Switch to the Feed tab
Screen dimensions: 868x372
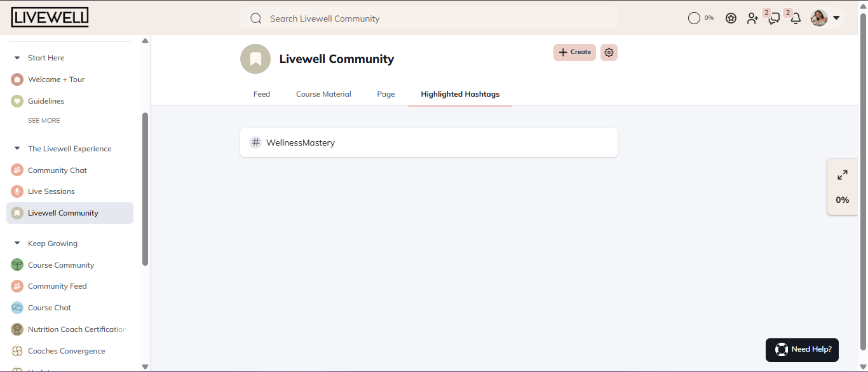(x=262, y=94)
